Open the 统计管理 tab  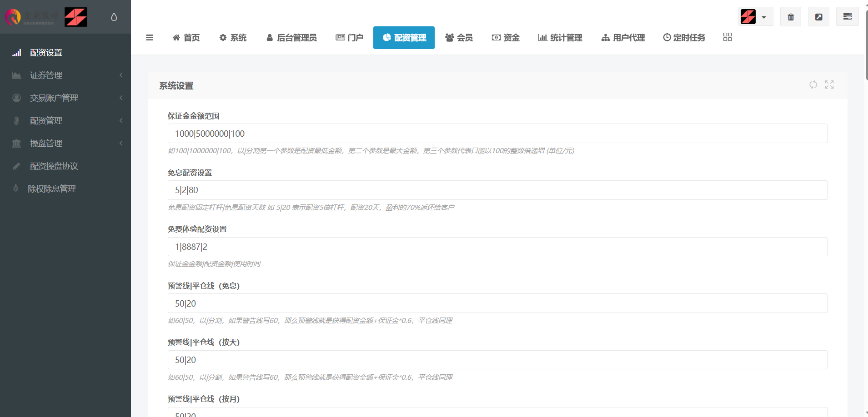(560, 38)
